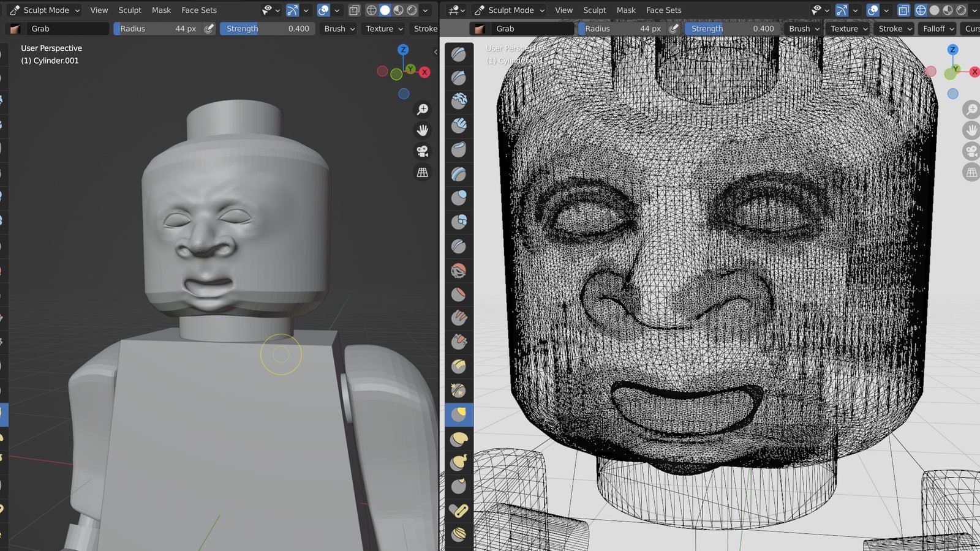Open object visibility dropdown in left viewport
Viewport: 980px width, 551px height.
point(271,10)
